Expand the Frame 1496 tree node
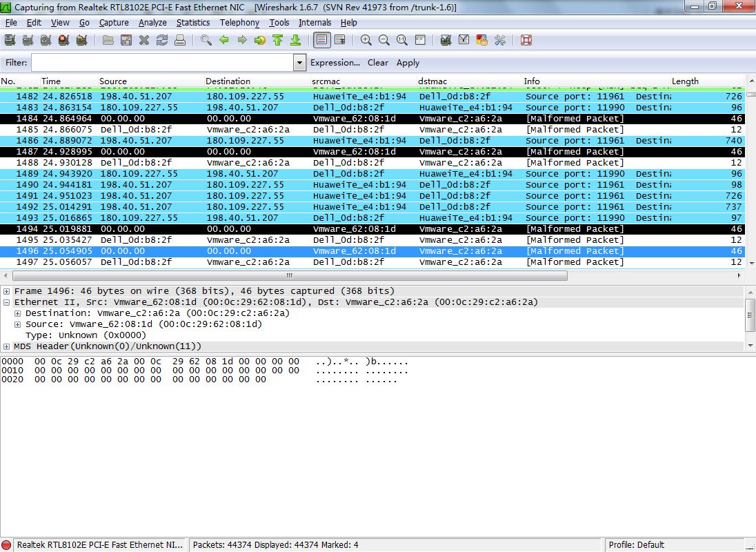The image size is (756, 552). [6, 291]
